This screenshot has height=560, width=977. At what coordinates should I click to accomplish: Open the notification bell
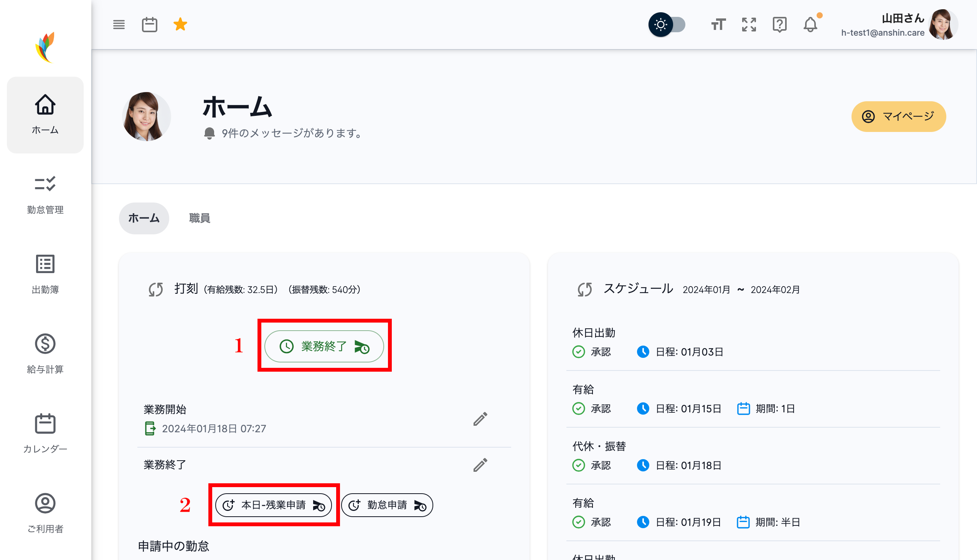pyautogui.click(x=810, y=24)
